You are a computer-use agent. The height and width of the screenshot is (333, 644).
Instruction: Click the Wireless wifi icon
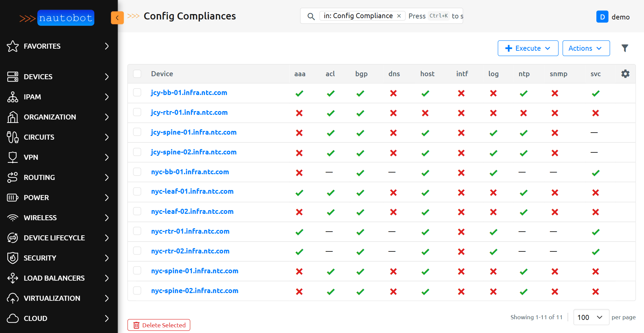(x=13, y=218)
